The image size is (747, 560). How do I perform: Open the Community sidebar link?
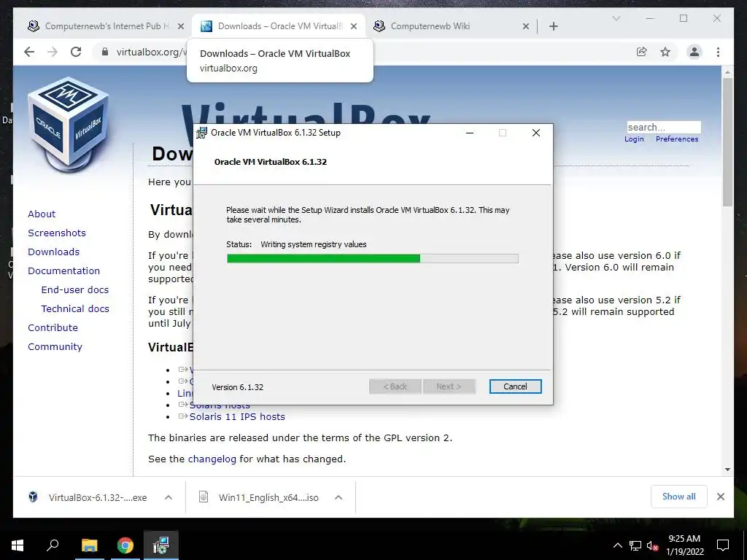[x=55, y=347]
